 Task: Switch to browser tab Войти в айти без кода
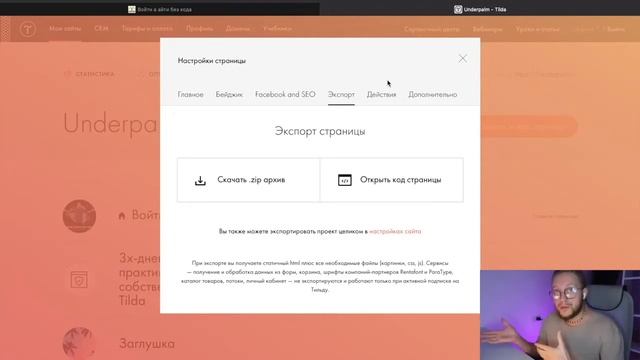pos(160,9)
